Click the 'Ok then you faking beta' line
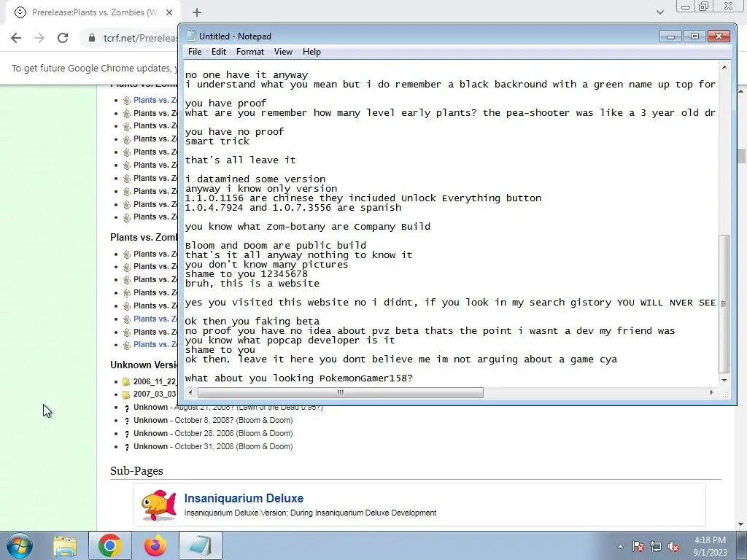The height and width of the screenshot is (560, 747). [252, 322]
